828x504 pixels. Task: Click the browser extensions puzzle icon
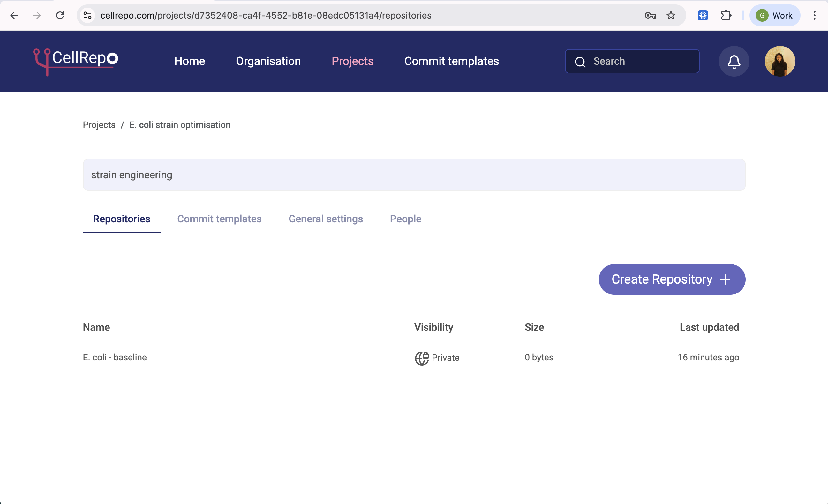click(x=726, y=15)
